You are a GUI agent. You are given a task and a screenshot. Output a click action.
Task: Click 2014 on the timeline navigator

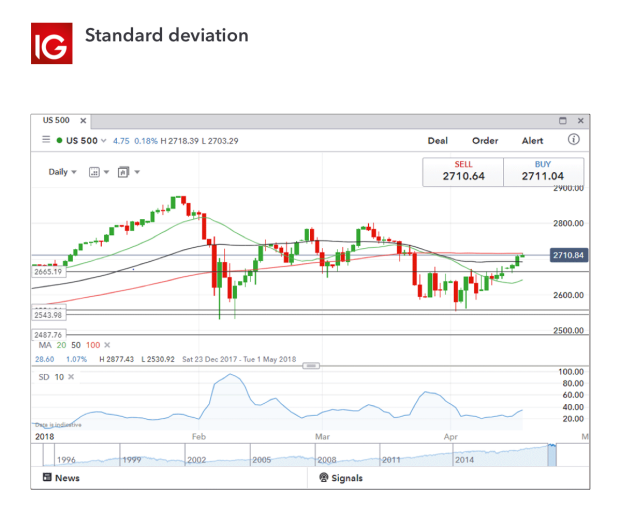pyautogui.click(x=464, y=460)
